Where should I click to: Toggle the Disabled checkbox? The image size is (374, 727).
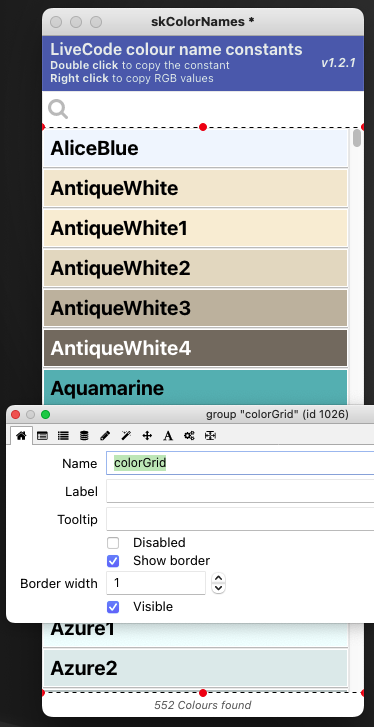[113, 543]
